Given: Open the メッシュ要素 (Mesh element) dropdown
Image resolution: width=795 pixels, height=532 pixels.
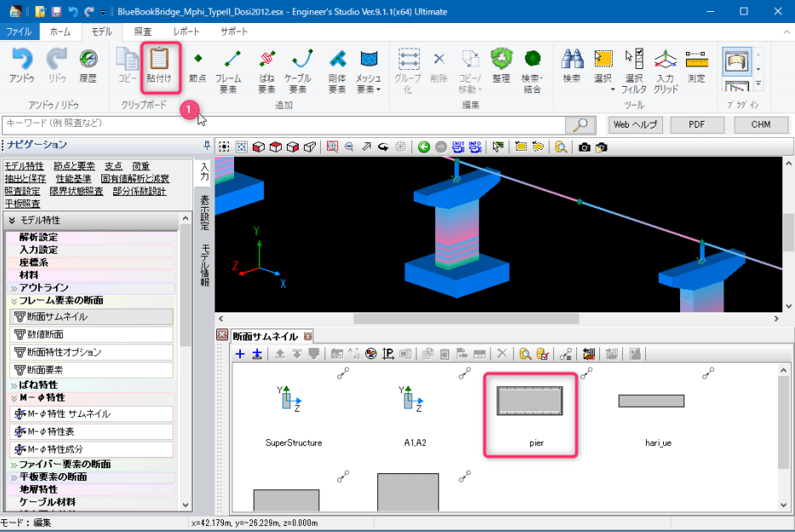Looking at the screenshot, I should pyautogui.click(x=369, y=68).
